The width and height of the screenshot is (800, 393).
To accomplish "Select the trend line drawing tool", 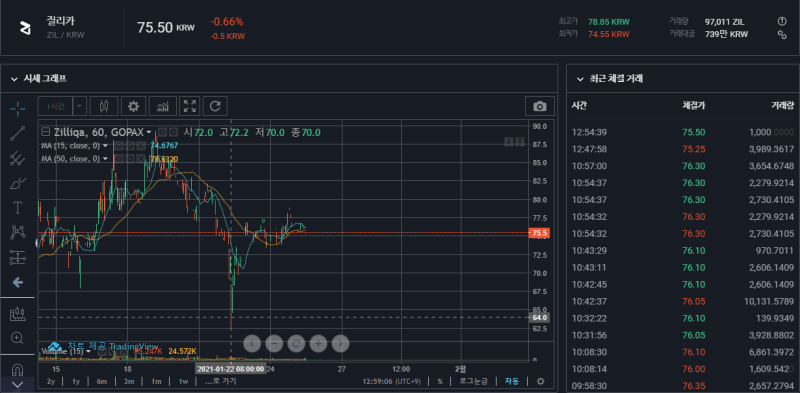I will pyautogui.click(x=18, y=133).
